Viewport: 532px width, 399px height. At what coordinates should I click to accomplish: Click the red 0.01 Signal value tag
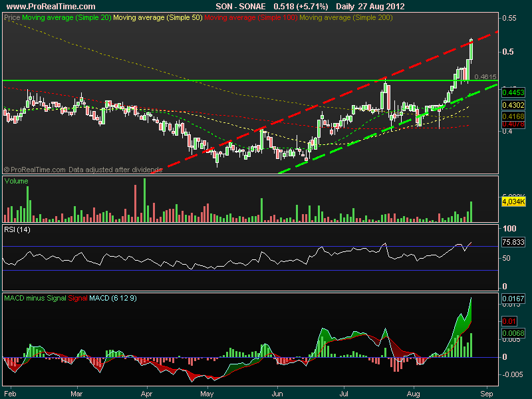point(508,321)
